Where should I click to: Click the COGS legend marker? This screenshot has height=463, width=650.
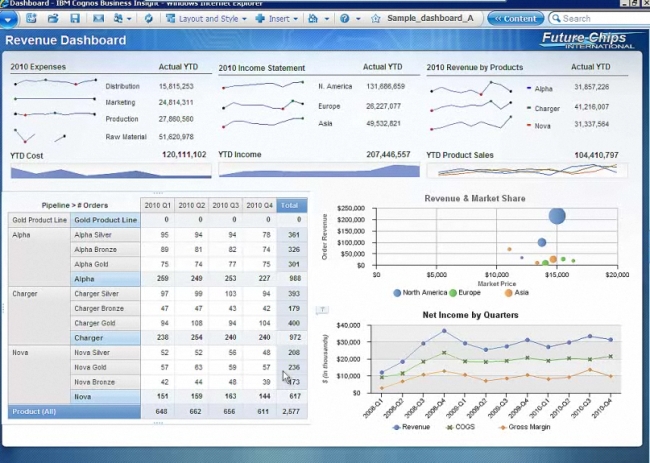point(450,427)
